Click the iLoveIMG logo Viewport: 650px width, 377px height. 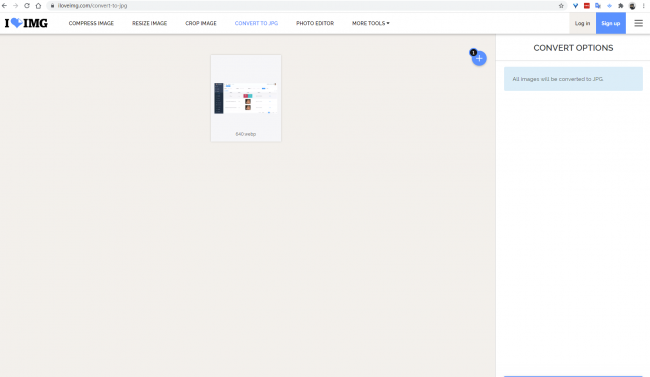click(x=26, y=23)
